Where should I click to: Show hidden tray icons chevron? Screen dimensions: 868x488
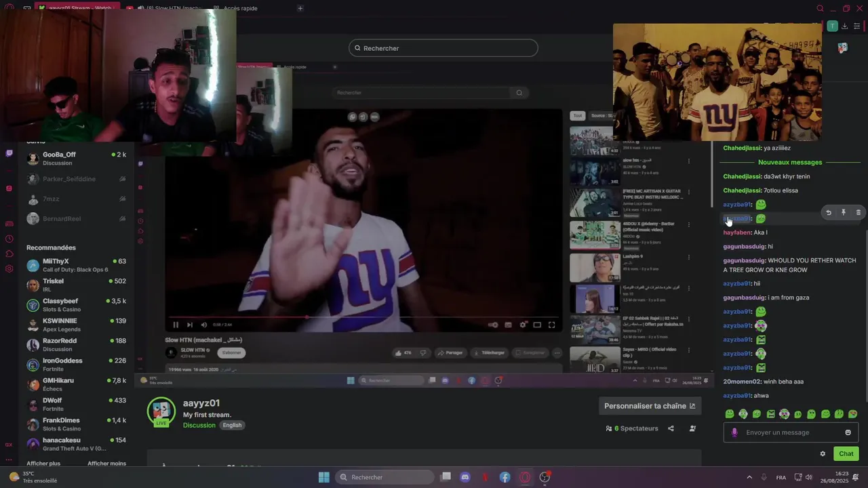[749, 477]
